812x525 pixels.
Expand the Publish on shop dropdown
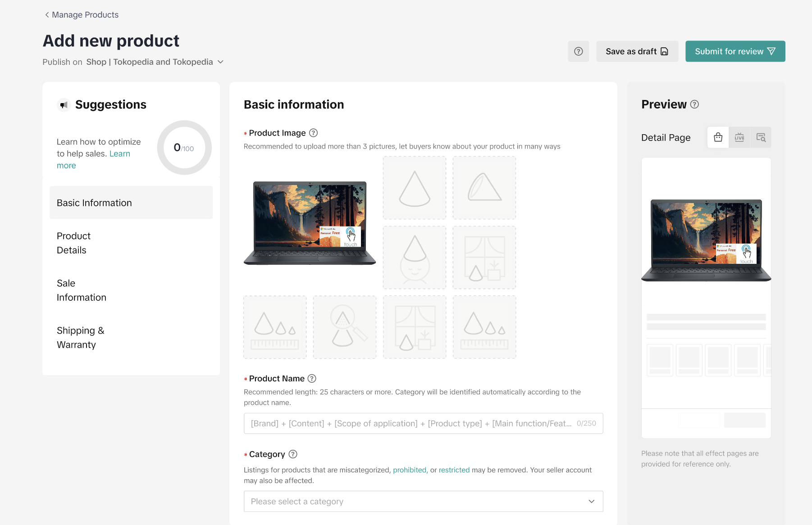click(220, 62)
